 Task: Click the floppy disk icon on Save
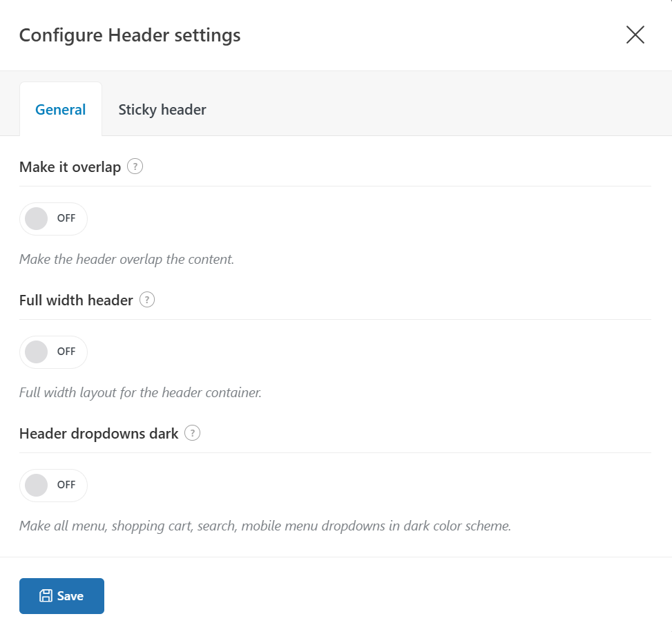(46, 596)
